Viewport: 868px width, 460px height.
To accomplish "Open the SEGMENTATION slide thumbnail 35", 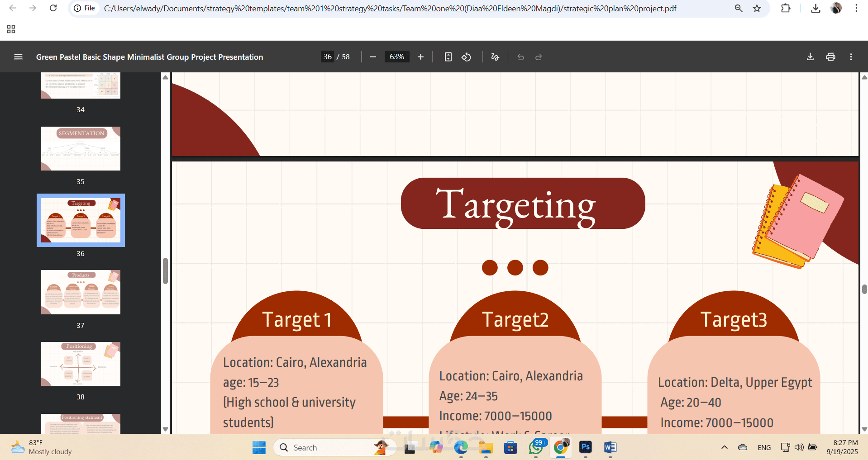I will pos(81,148).
